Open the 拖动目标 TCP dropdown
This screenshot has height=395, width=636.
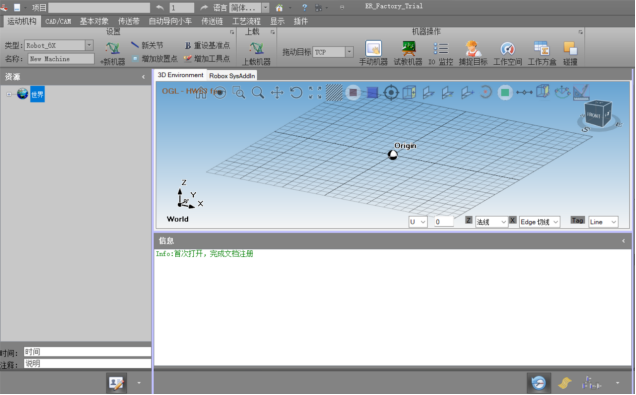(x=349, y=52)
